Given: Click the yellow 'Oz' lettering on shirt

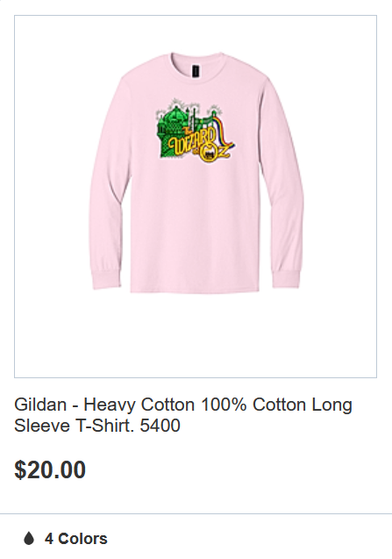Looking at the screenshot, I should point(214,154).
